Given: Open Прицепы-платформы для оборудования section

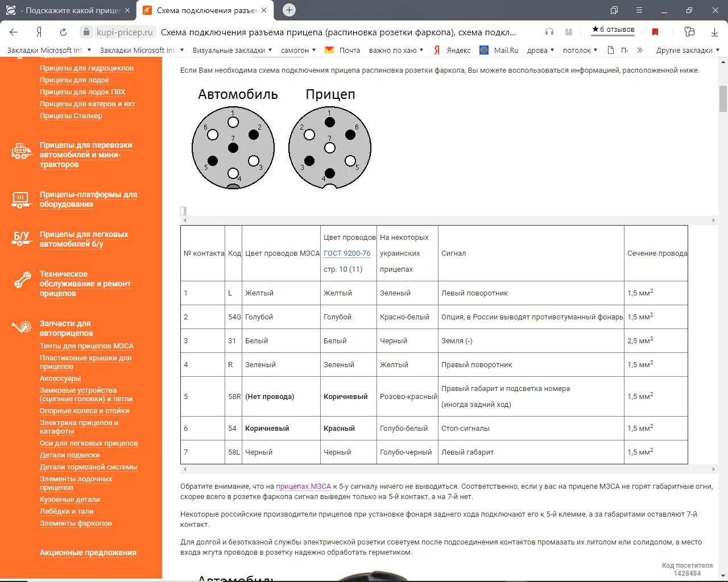Looking at the screenshot, I should pyautogui.click(x=88, y=199).
